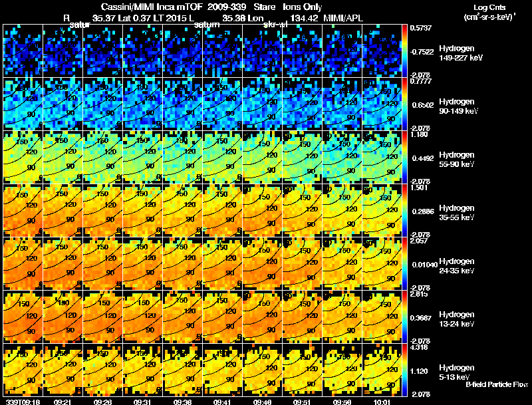Click the 'Ions Only' label in the title
This screenshot has height=405, width=532.
coord(302,7)
